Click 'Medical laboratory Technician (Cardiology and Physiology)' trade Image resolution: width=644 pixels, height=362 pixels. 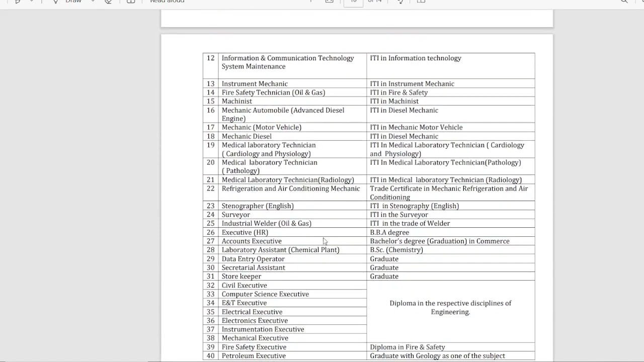click(269, 149)
